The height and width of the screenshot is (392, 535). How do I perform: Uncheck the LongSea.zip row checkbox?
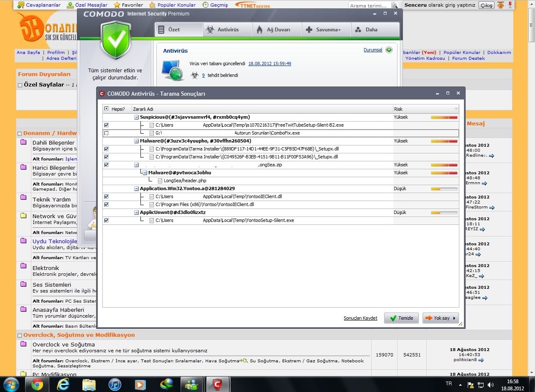click(x=106, y=165)
